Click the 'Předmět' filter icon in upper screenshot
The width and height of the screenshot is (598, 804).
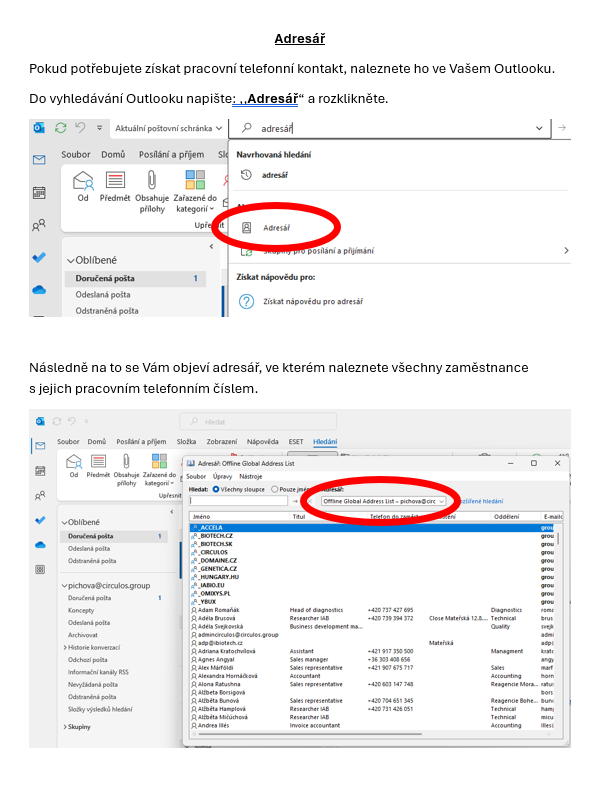point(115,180)
